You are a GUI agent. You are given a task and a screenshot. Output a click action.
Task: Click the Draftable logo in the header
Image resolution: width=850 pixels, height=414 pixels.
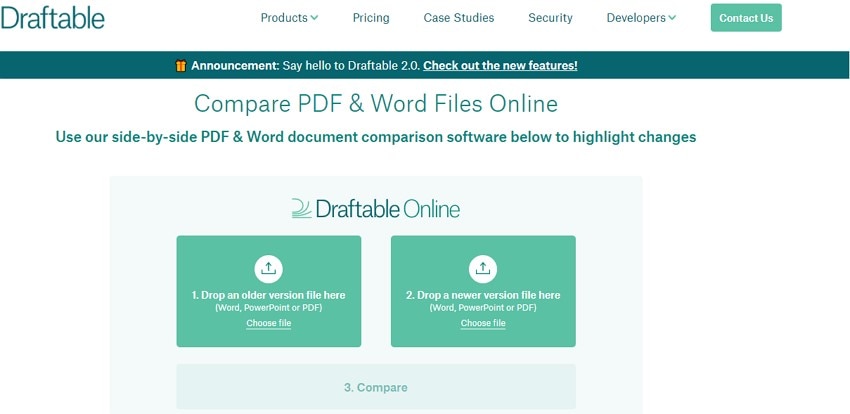tap(52, 18)
